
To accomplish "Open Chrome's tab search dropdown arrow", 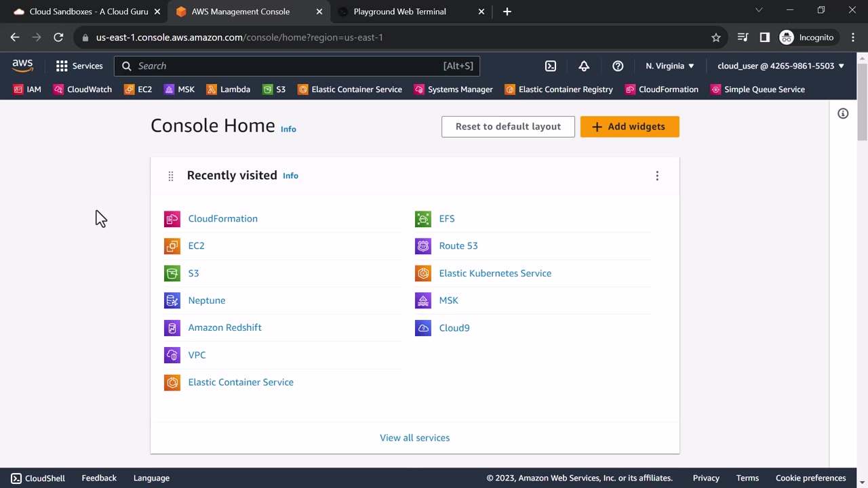I will [759, 10].
